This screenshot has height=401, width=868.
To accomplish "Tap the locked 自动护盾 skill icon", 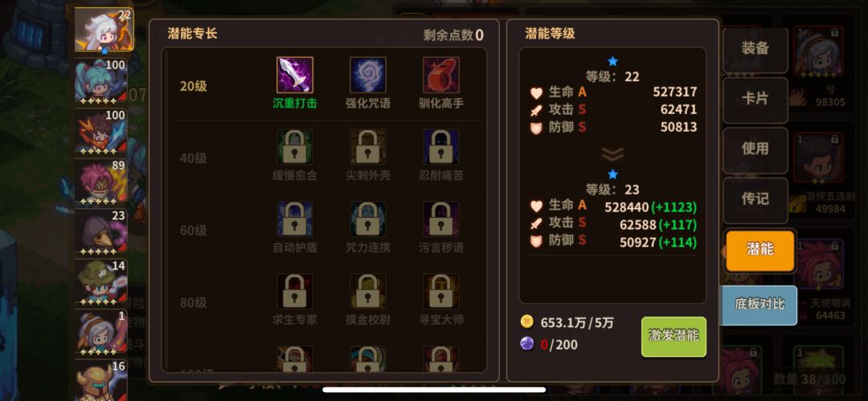I will pos(294,219).
